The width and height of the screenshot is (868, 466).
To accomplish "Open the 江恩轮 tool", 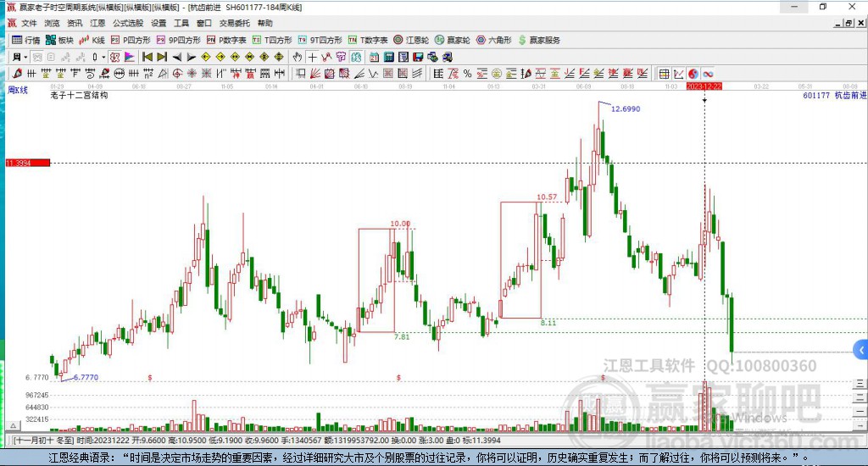I will [x=411, y=40].
